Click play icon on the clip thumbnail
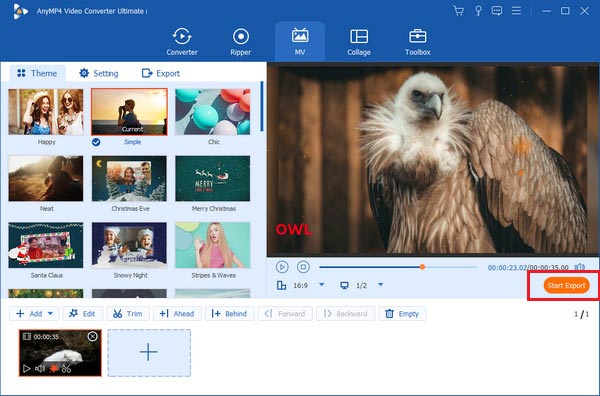Viewport: 600px width, 396px height. point(26,368)
